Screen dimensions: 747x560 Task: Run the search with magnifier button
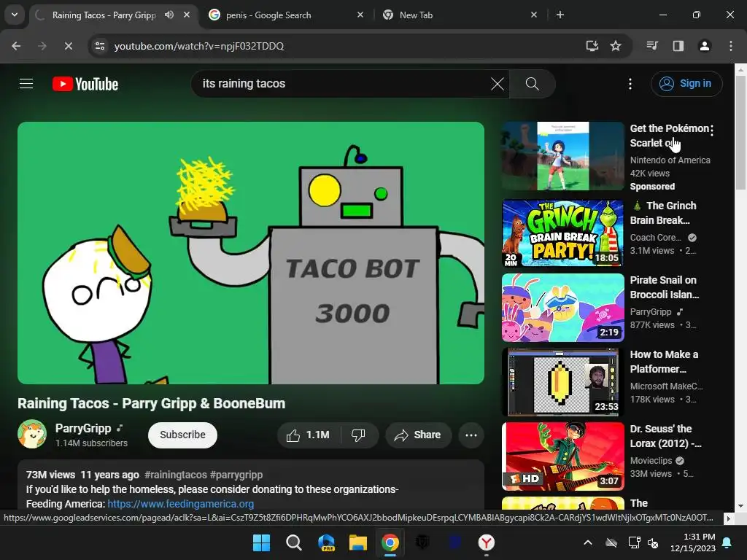[x=532, y=84]
